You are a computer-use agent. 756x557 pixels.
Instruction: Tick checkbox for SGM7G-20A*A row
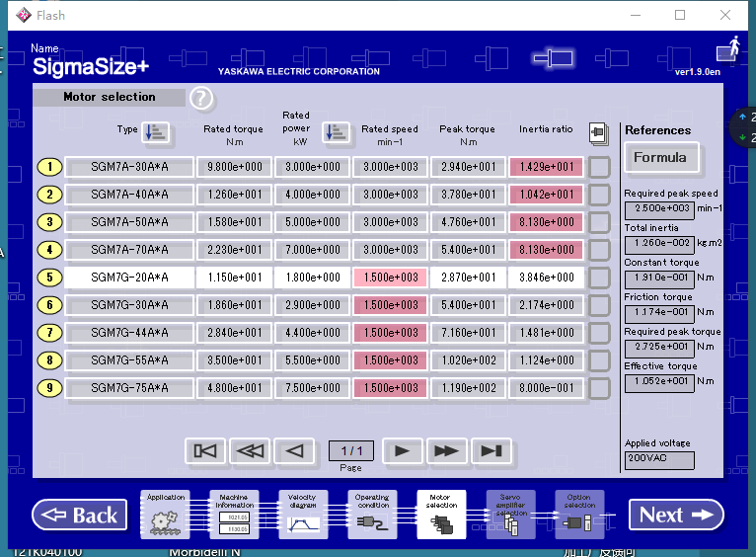[599, 278]
